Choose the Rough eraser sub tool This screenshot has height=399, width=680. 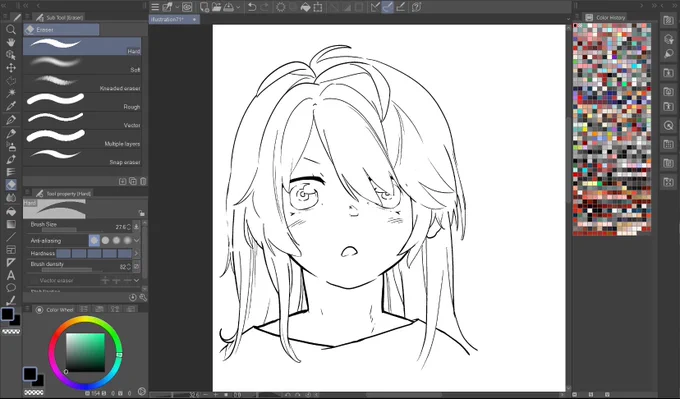(82, 101)
